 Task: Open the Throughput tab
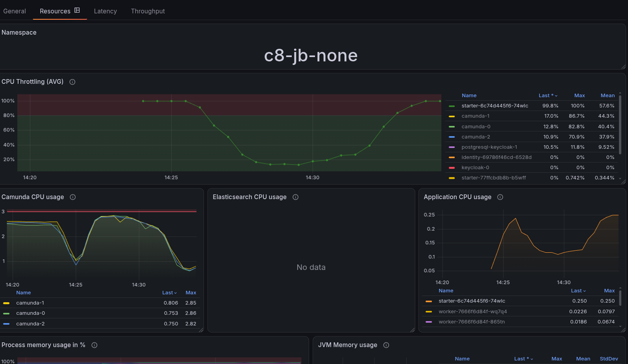pos(148,11)
